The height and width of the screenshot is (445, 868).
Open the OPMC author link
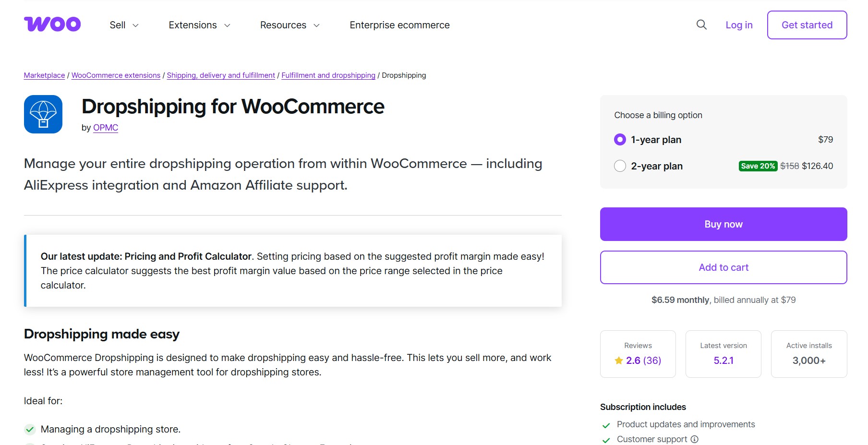tap(105, 127)
